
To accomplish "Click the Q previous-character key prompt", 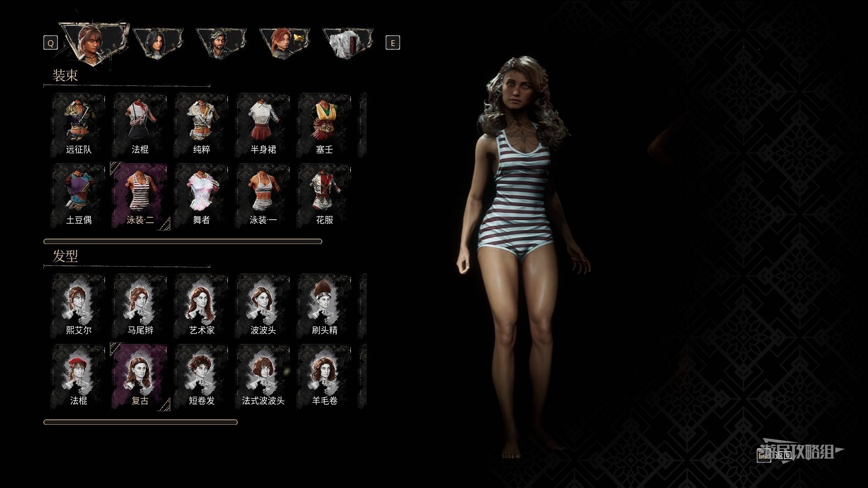I will coord(51,43).
